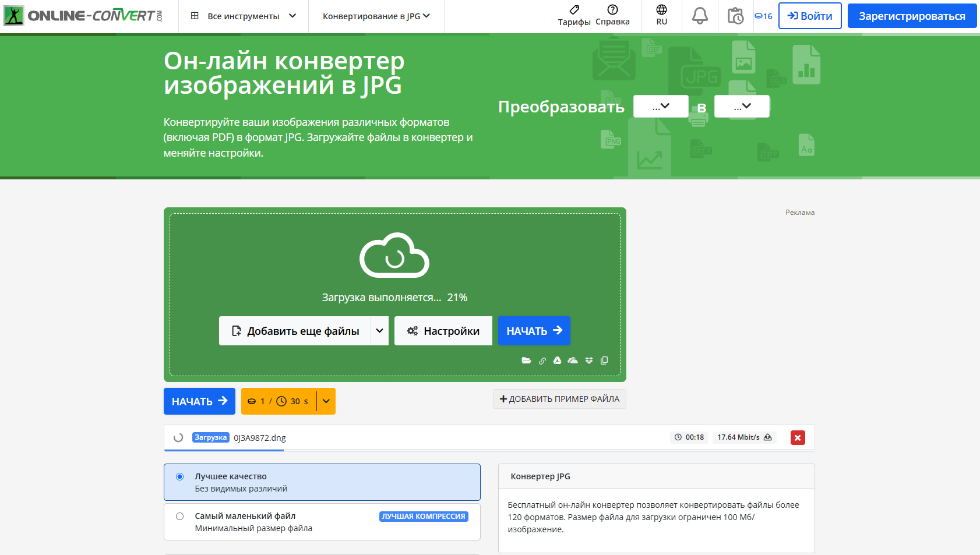
Task: Expand the orange credits cost dropdown arrow
Action: click(x=326, y=401)
